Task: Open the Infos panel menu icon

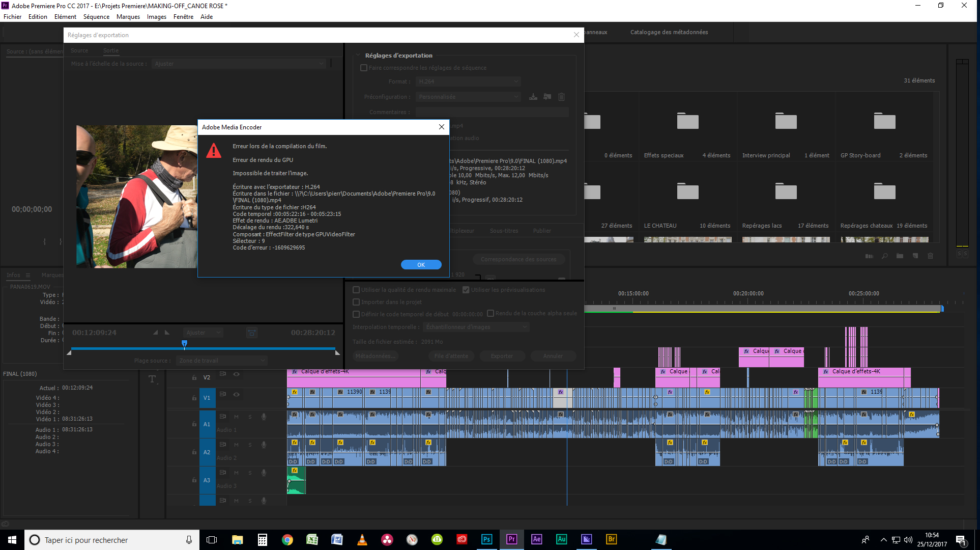Action: point(27,275)
